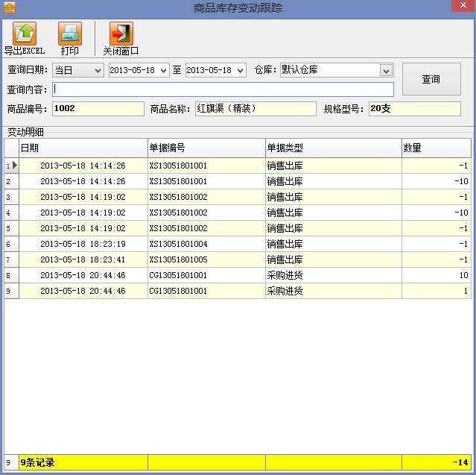Select XS13051801002 cell in row 3
The image size is (476, 475).
(206, 197)
